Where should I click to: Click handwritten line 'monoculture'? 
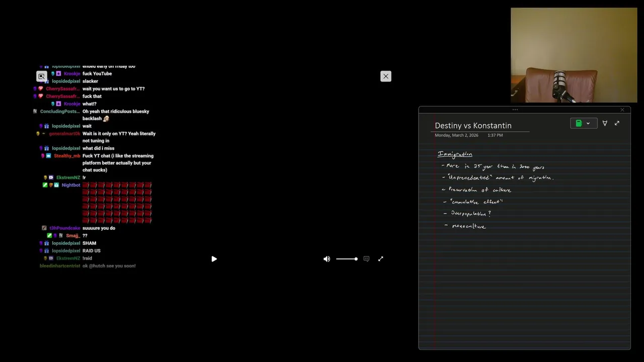pyautogui.click(x=465, y=226)
